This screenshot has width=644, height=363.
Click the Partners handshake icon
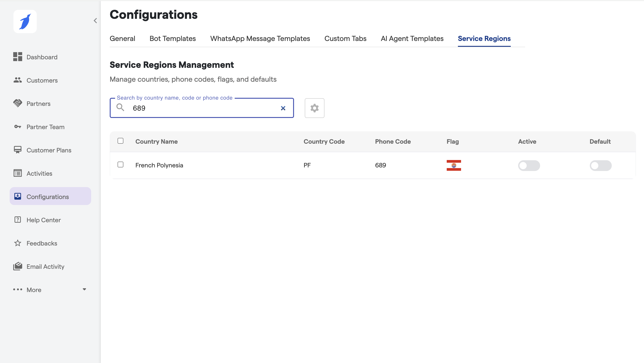click(x=17, y=103)
